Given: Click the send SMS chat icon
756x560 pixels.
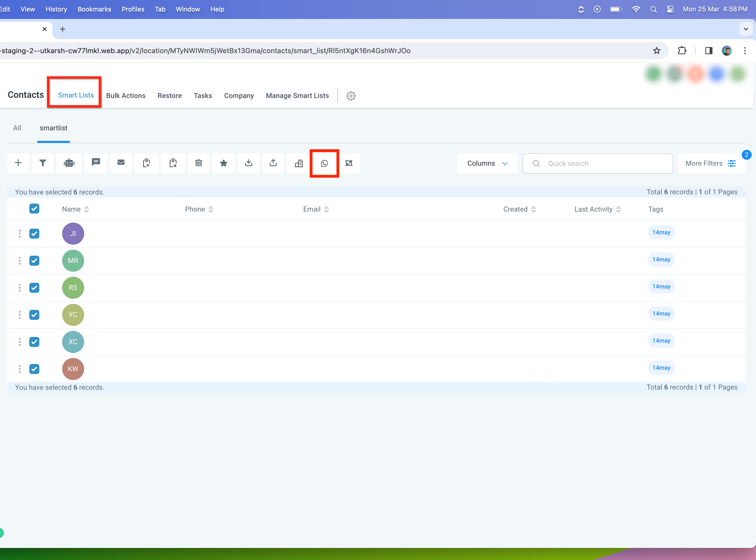Looking at the screenshot, I should pos(96,163).
